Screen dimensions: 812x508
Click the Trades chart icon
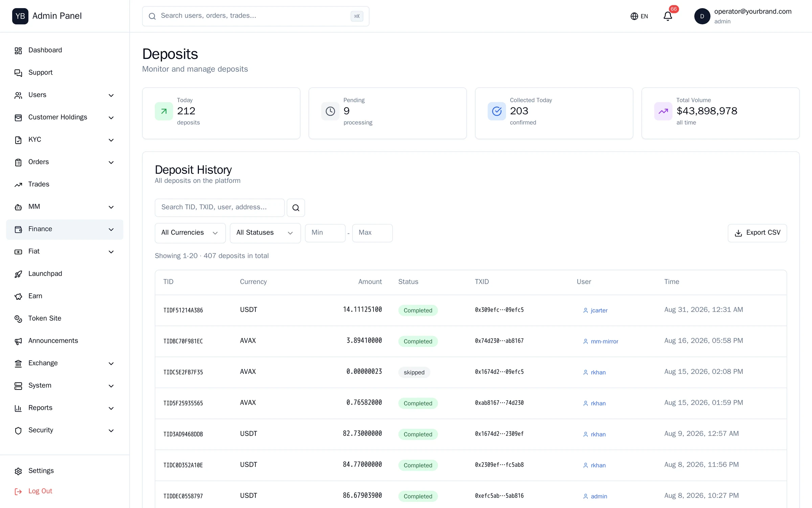click(18, 185)
